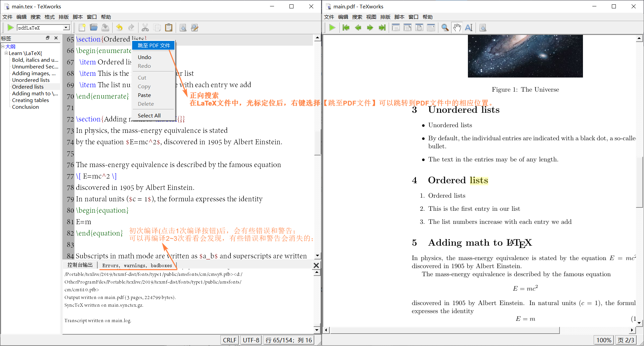The width and height of the screenshot is (644, 346).
Task: Select the magnifier zoom tool in PDF viewer
Action: (x=445, y=28)
